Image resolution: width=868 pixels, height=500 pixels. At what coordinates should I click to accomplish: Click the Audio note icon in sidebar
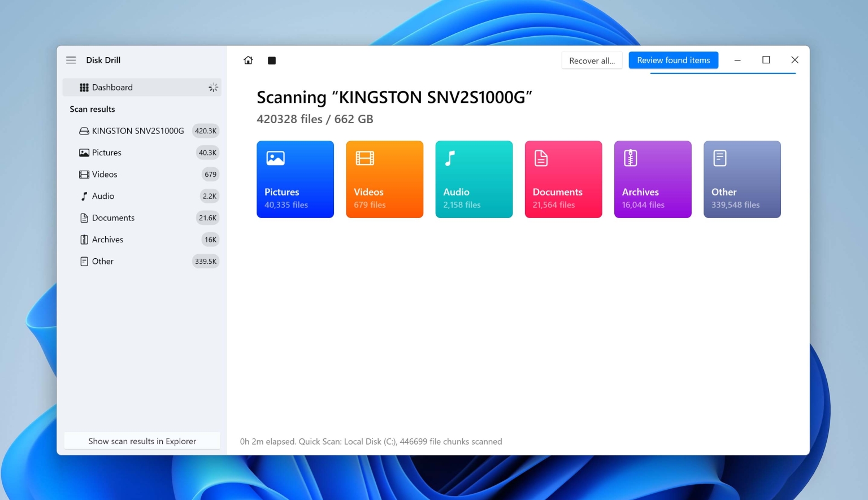84,196
